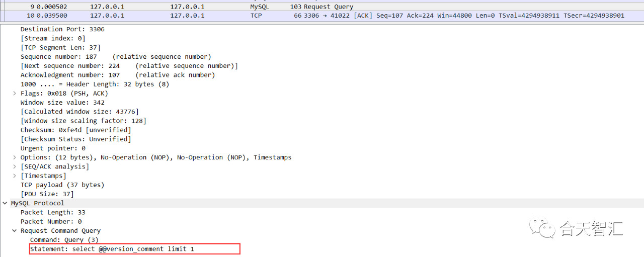This screenshot has width=644, height=257.
Task: Select the Destination Port: 3306 line
Action: pos(62,29)
